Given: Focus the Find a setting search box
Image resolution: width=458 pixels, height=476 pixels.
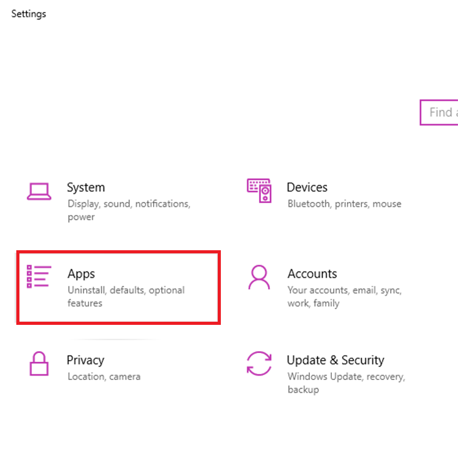Looking at the screenshot, I should (x=441, y=113).
